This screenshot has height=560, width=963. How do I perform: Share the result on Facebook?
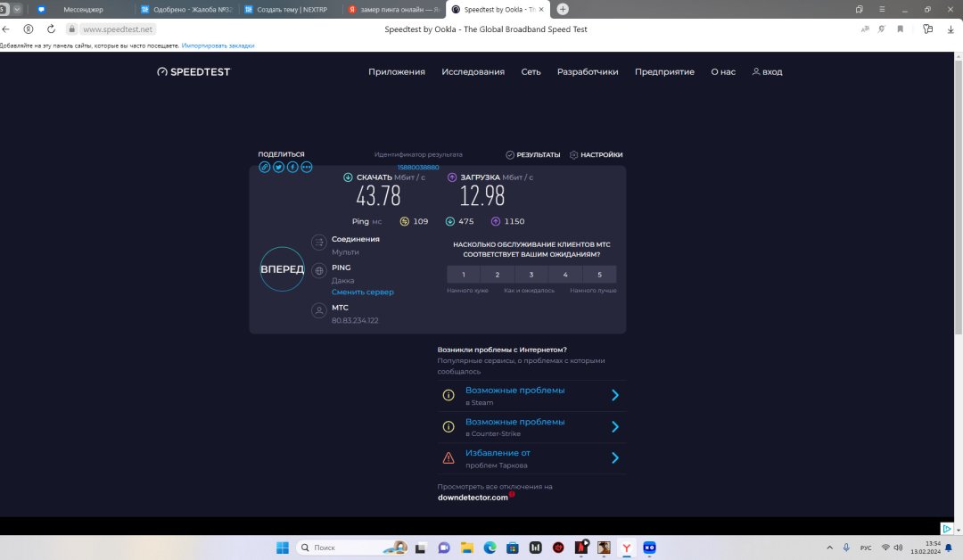[x=292, y=167]
